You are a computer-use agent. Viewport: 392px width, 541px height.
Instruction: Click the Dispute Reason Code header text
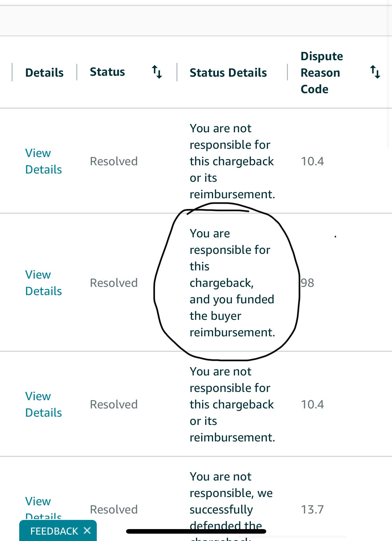click(322, 73)
